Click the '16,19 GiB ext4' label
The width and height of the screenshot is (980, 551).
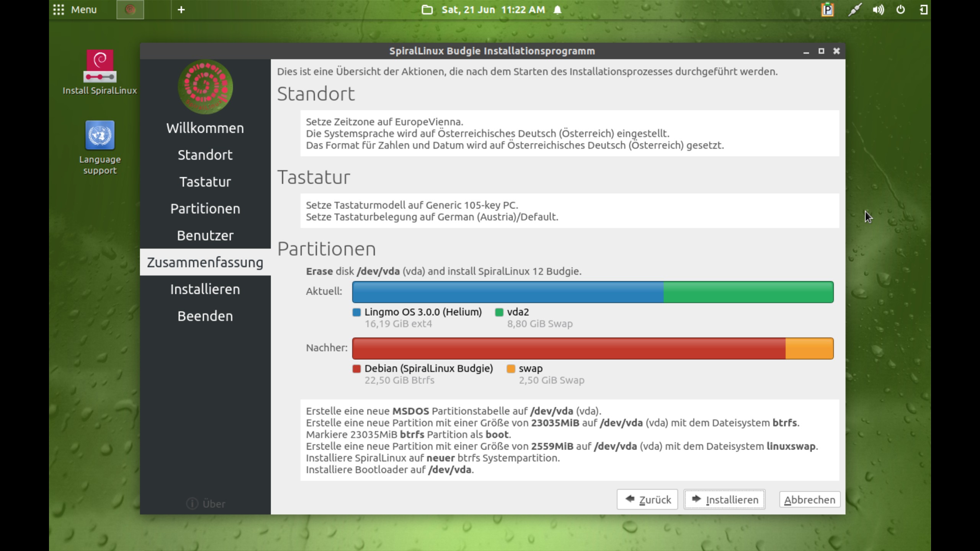398,324
